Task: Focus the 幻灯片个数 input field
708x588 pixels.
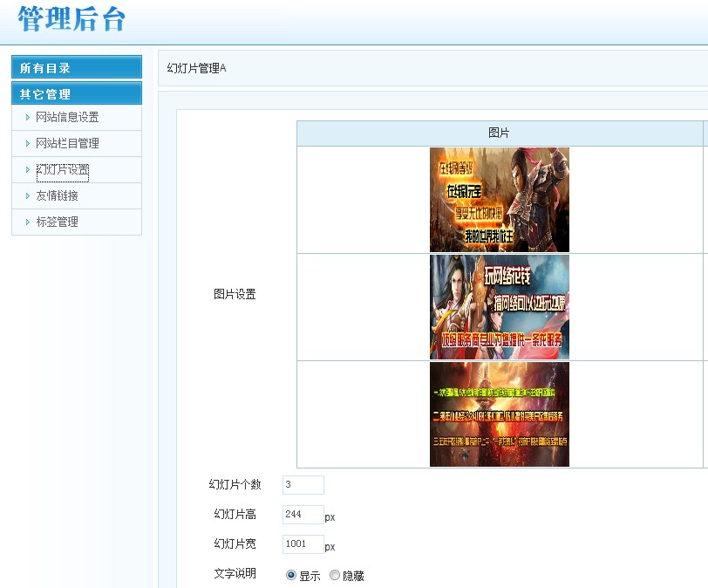Action: (x=303, y=484)
